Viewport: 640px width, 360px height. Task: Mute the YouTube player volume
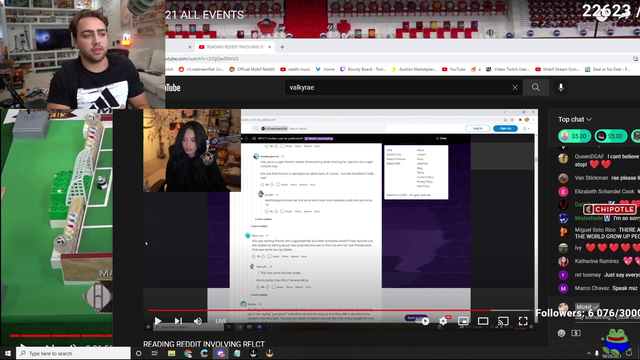[x=198, y=321]
